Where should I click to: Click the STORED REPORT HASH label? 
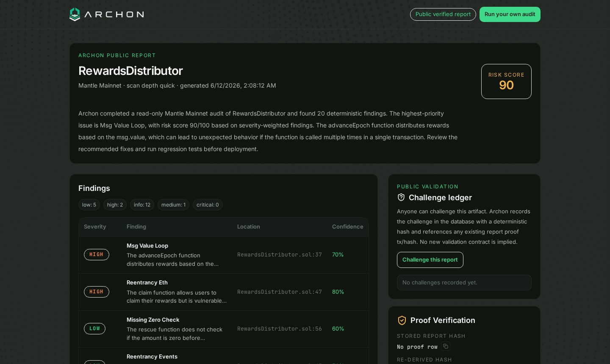[x=431, y=336]
